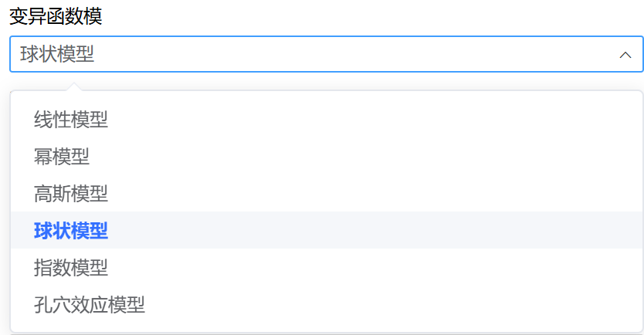
Task: Choose the 孔穴效应模型 option
Action: coord(90,305)
